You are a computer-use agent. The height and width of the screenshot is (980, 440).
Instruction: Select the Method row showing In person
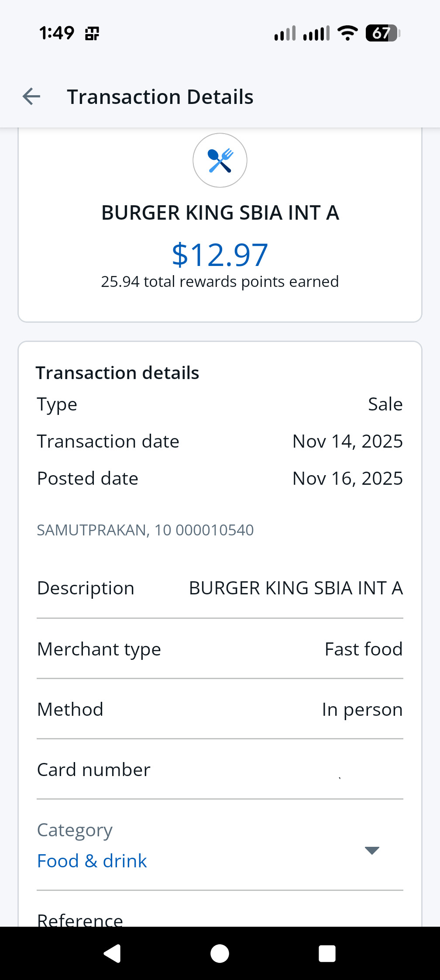pyautogui.click(x=220, y=709)
